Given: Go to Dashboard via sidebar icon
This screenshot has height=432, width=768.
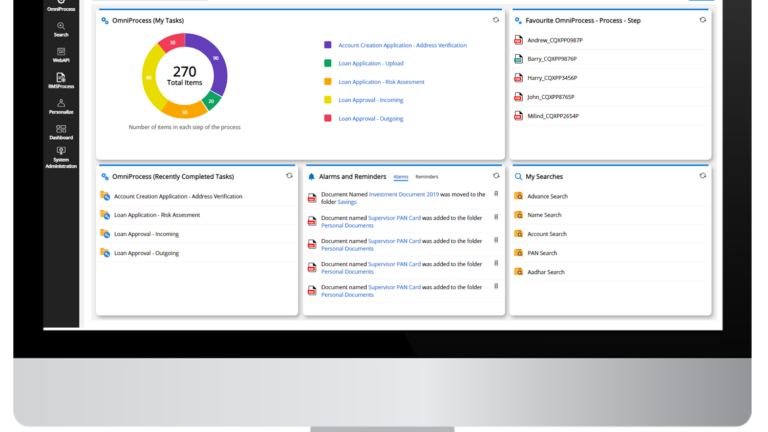Looking at the screenshot, I should [x=62, y=131].
